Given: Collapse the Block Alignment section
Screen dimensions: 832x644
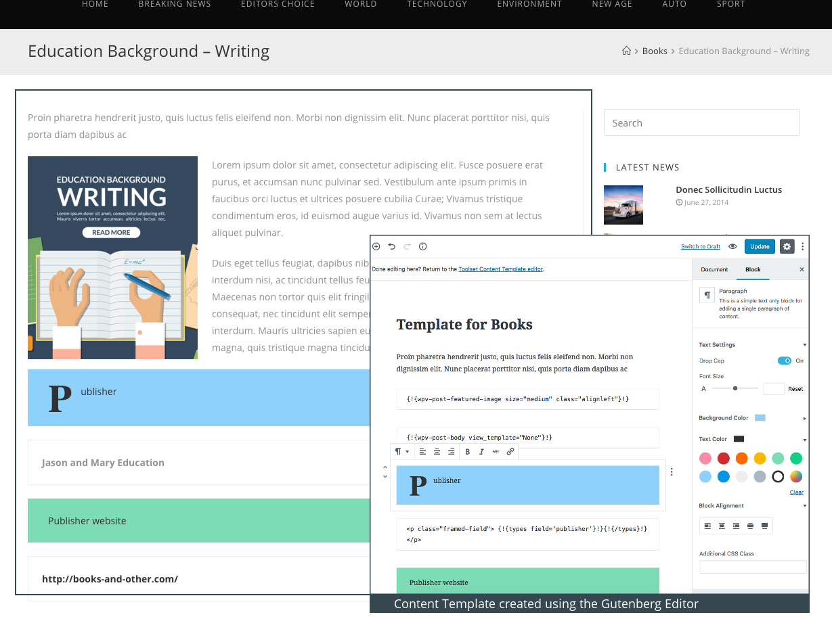Looking at the screenshot, I should pyautogui.click(x=804, y=506).
